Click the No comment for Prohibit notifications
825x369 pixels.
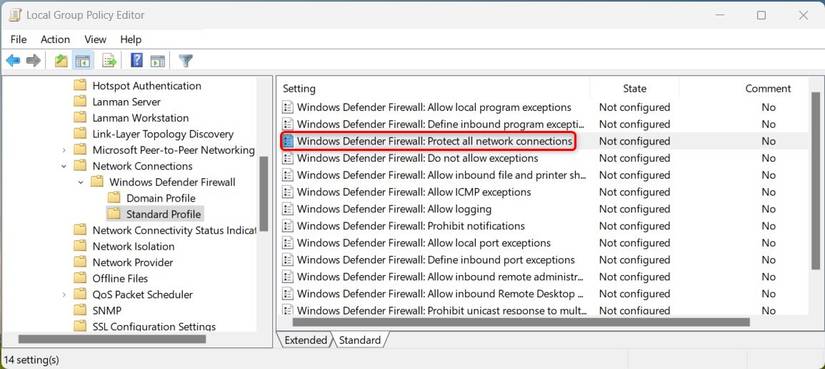coord(768,226)
